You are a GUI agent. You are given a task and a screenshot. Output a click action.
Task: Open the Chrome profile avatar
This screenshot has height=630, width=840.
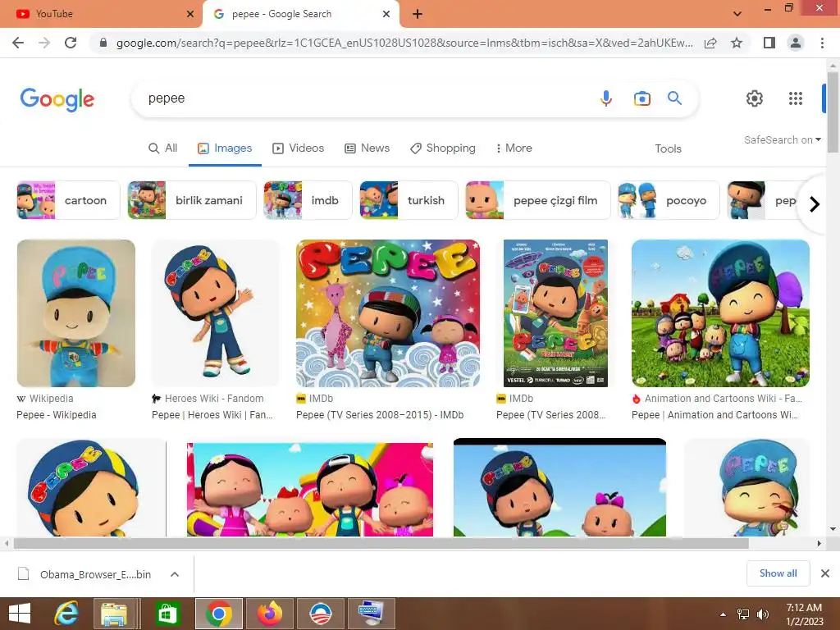796,43
